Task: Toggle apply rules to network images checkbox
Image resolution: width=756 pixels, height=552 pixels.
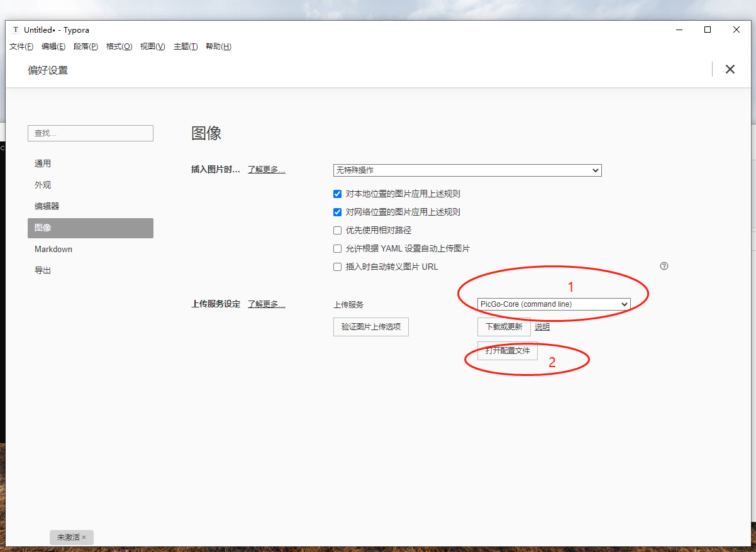Action: click(x=337, y=212)
